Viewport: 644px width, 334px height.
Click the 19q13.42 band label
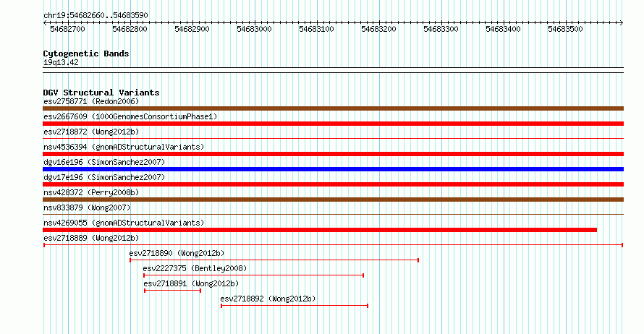(61, 62)
